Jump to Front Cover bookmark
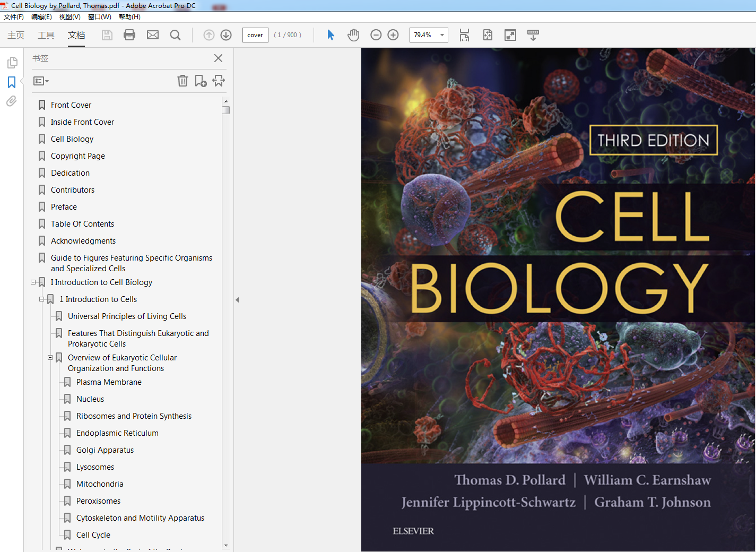 tap(71, 105)
